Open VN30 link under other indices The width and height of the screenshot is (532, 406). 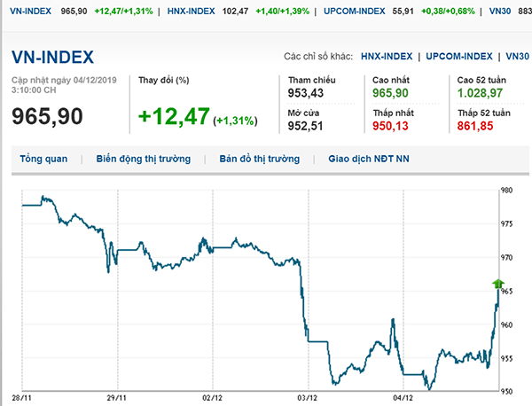point(516,56)
